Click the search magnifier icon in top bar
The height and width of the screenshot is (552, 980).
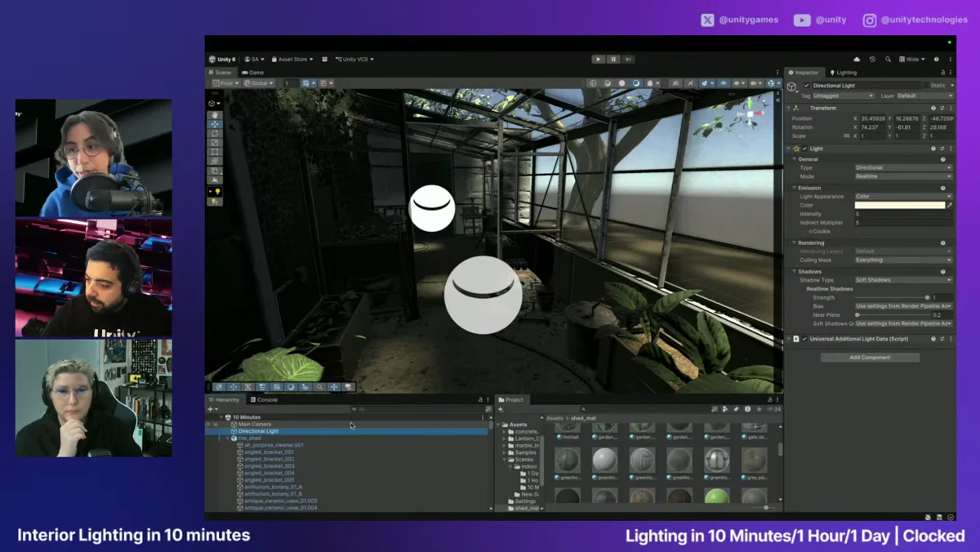tap(888, 59)
